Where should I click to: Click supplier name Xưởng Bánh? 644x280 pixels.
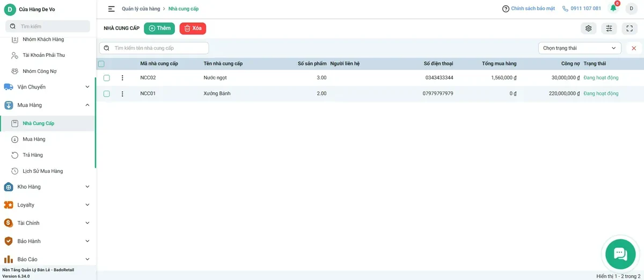217,94
